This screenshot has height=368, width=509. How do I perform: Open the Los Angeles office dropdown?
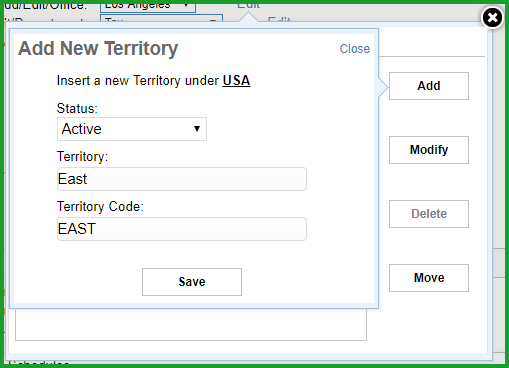148,7
